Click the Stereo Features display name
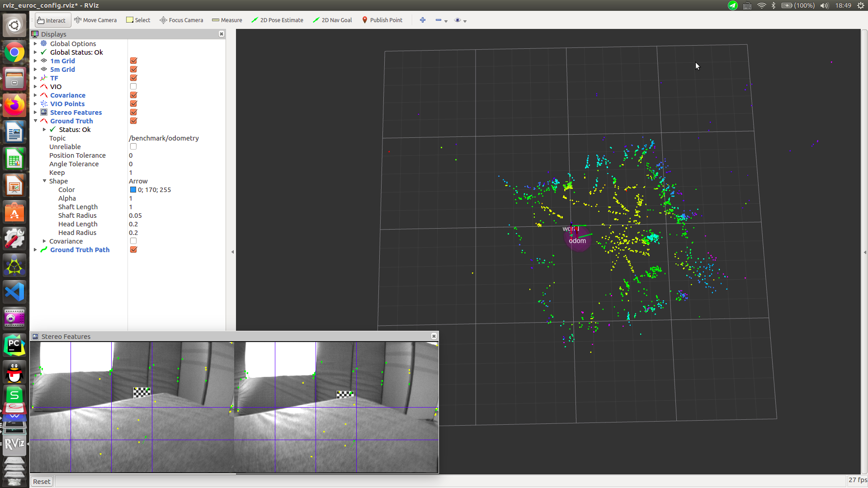 (76, 112)
